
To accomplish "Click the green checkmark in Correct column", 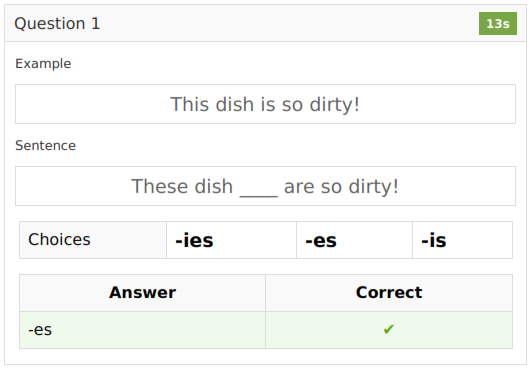I will (x=388, y=329).
